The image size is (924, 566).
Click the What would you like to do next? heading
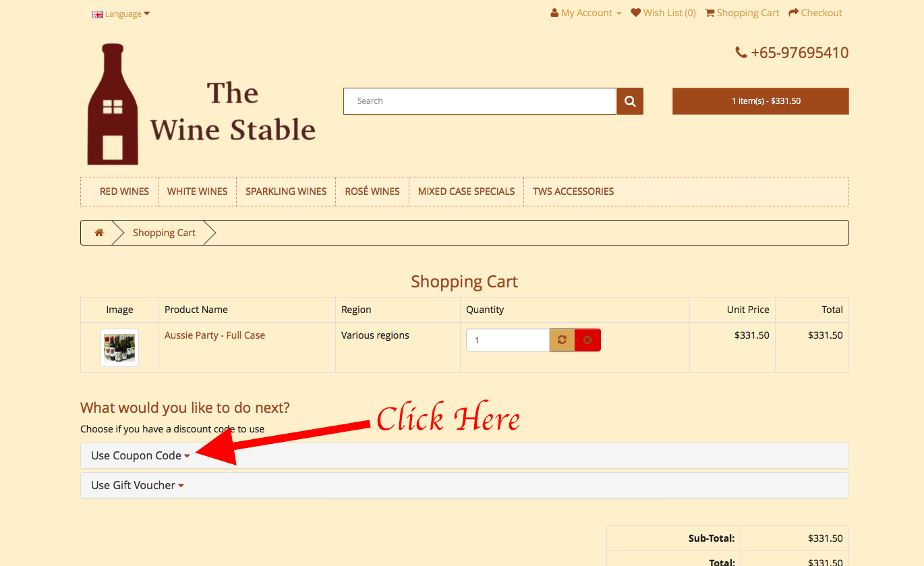[x=185, y=407]
